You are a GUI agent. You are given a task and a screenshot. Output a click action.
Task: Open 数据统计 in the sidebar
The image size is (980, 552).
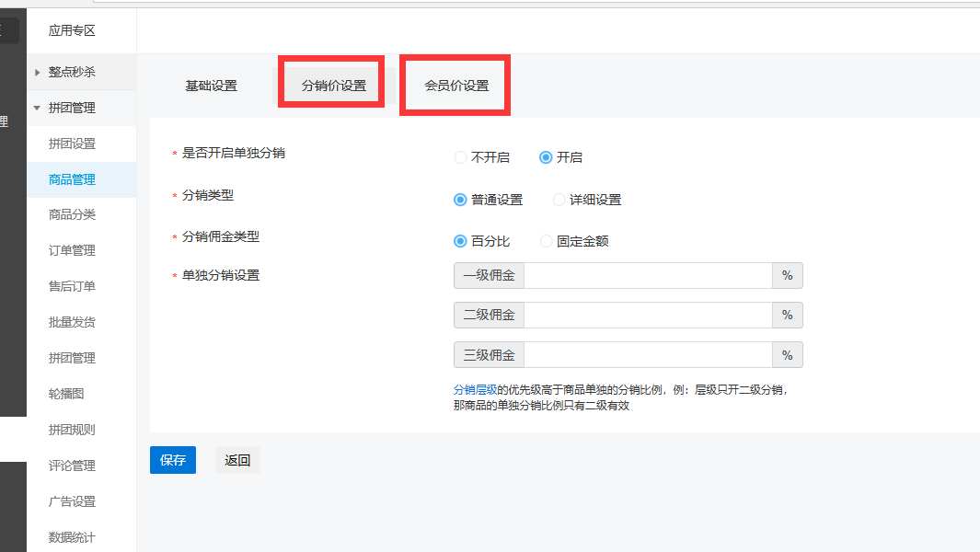[72, 537]
